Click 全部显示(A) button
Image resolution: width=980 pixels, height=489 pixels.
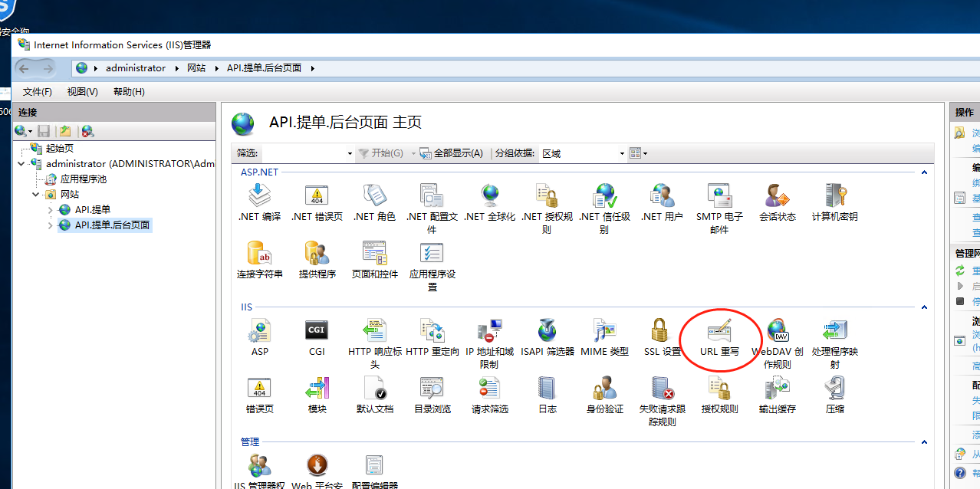tap(452, 153)
